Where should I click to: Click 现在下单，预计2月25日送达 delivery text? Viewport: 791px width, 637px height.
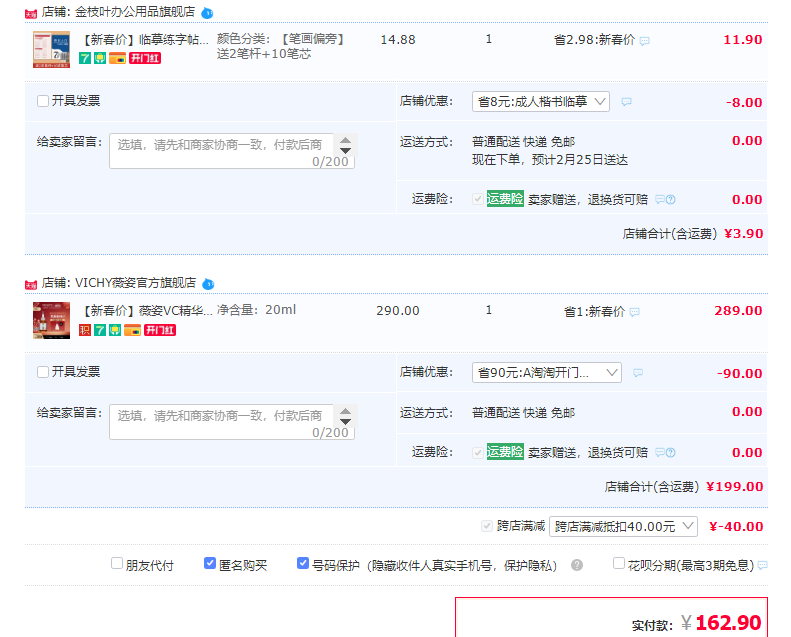(x=550, y=160)
